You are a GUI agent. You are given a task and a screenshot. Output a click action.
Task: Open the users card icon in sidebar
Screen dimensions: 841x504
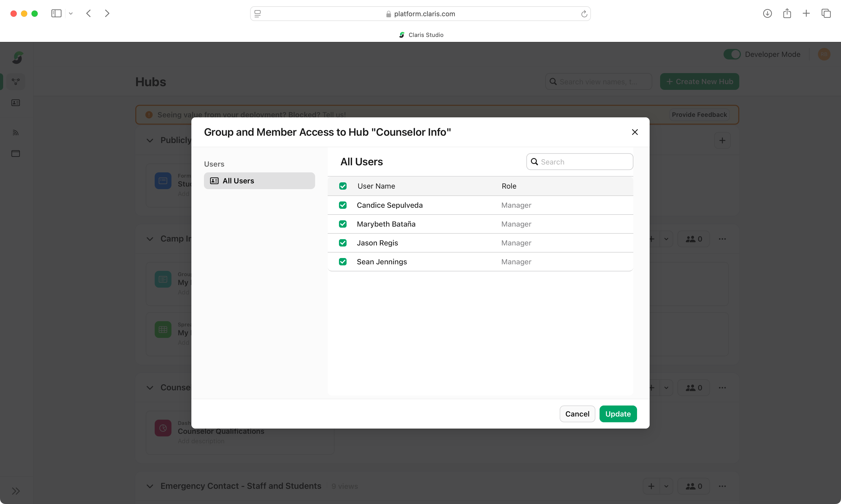click(16, 103)
